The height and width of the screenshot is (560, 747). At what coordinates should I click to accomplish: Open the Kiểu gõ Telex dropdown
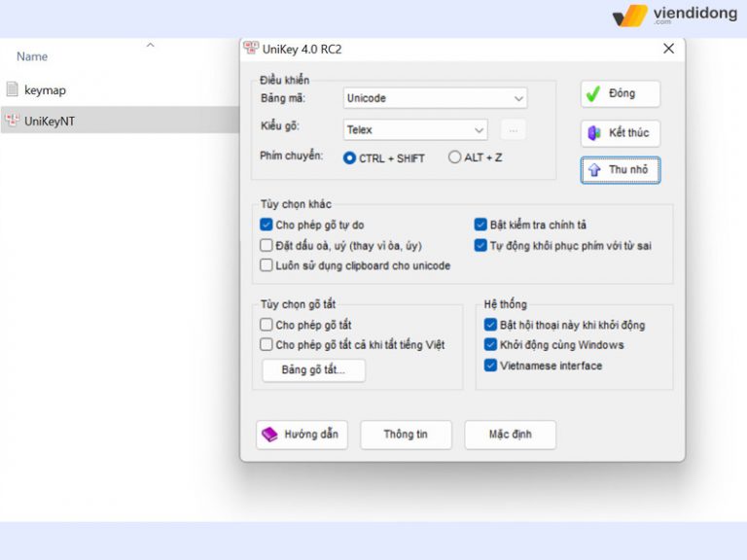[415, 130]
